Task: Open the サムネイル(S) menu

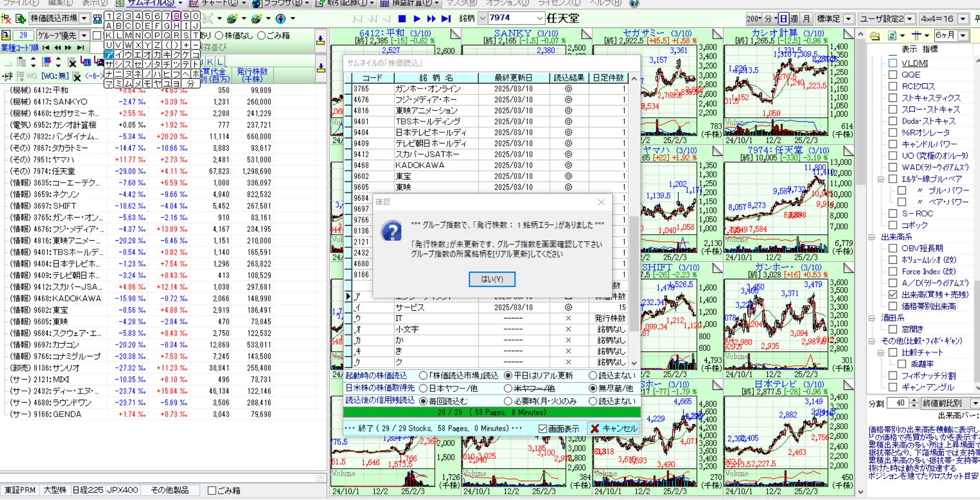Action: [x=150, y=3]
